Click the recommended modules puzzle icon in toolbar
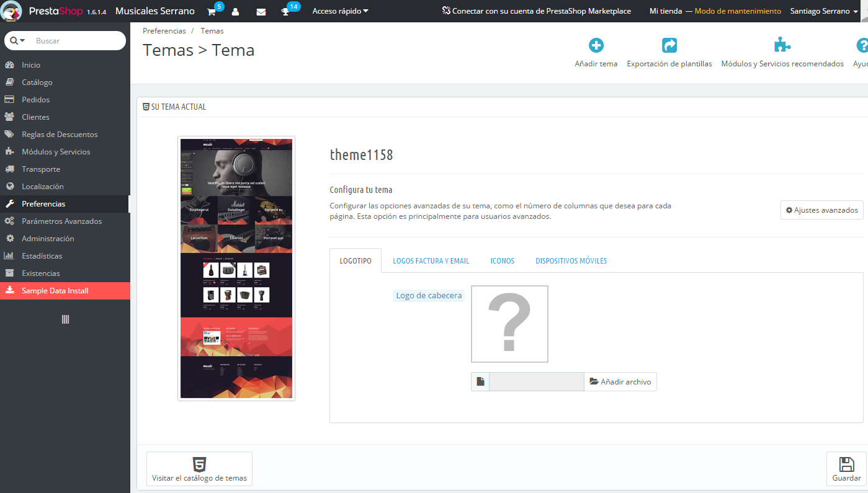Viewport: 868px width, 493px height. coord(782,45)
